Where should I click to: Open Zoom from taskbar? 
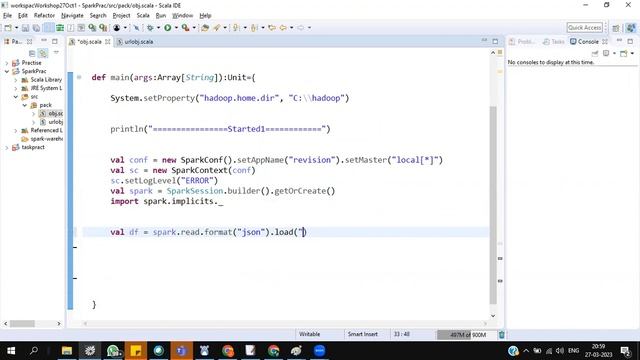tap(319, 351)
